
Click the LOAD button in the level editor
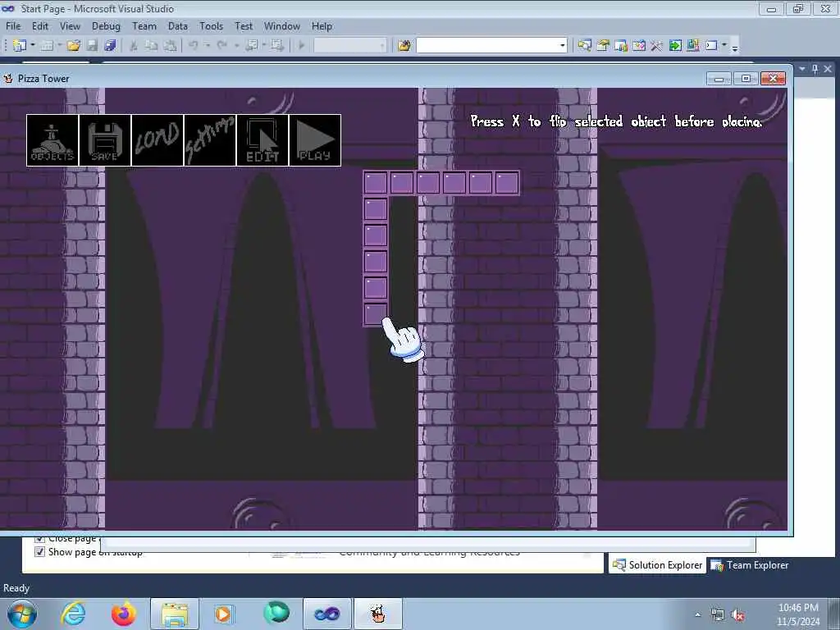[157, 140]
